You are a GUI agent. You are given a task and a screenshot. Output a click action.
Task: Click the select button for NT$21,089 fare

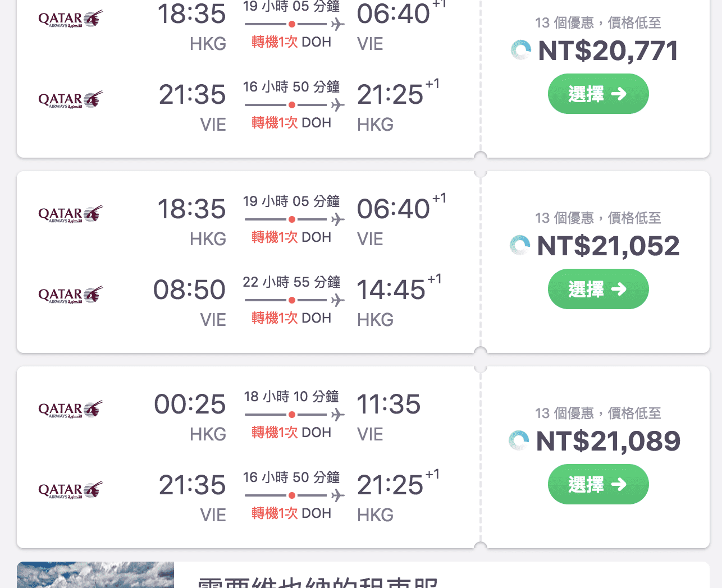tap(598, 484)
